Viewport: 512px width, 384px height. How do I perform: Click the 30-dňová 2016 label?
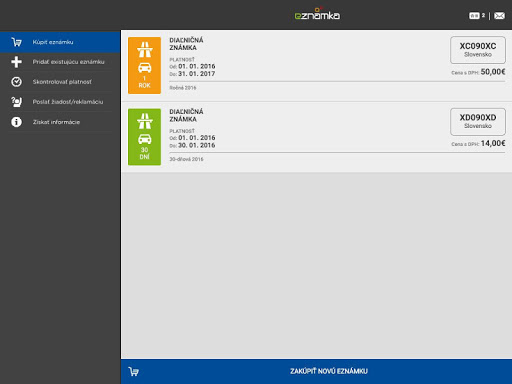pyautogui.click(x=186, y=159)
